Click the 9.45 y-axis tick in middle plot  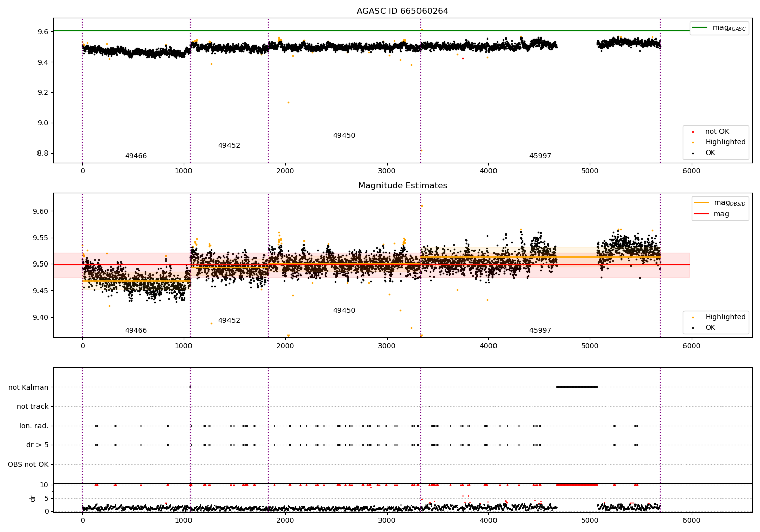coord(41,291)
